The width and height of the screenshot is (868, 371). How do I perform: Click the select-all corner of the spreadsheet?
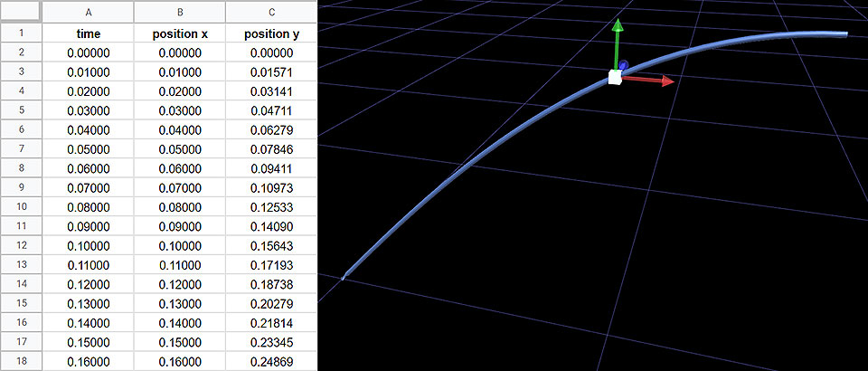tap(21, 12)
